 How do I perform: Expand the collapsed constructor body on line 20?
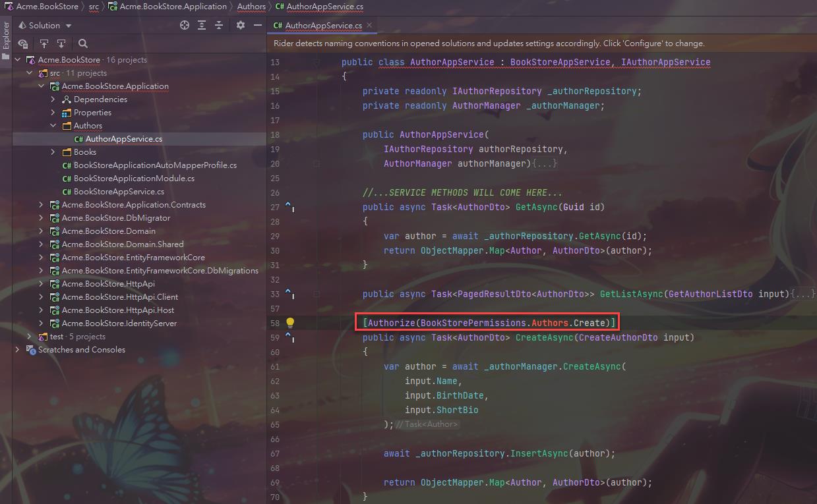[x=545, y=163]
